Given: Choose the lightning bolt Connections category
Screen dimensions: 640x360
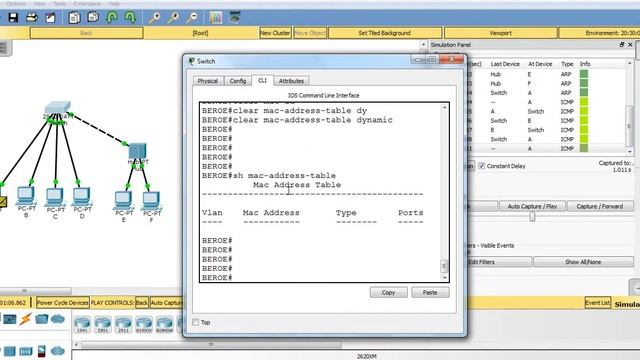Looking at the screenshot, I should coord(26,319).
